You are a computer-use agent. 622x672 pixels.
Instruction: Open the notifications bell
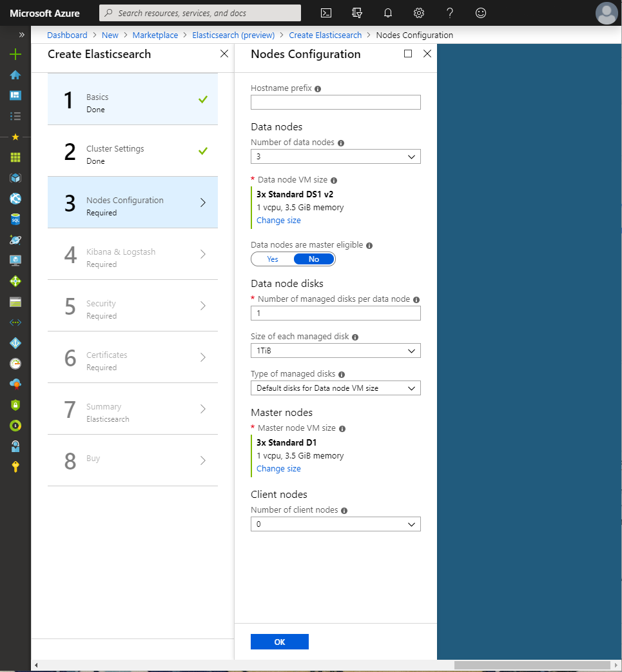[x=388, y=13]
